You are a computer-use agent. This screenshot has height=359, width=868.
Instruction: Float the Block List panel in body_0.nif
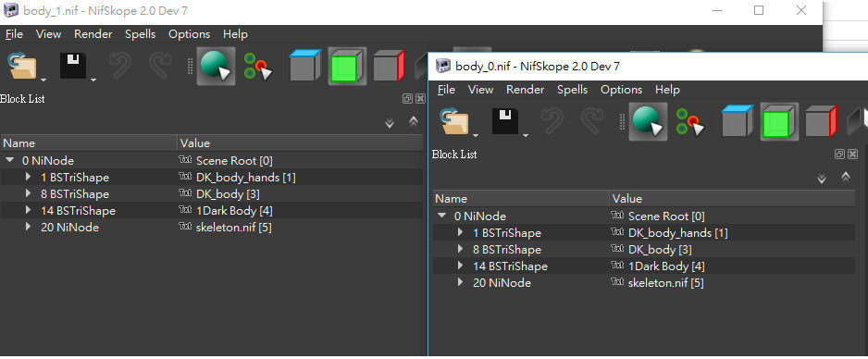pos(839,155)
